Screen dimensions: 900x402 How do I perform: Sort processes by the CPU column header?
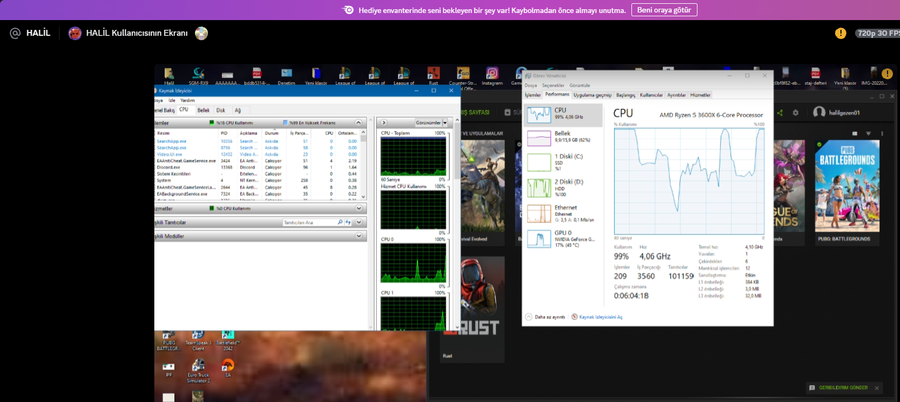(x=329, y=133)
